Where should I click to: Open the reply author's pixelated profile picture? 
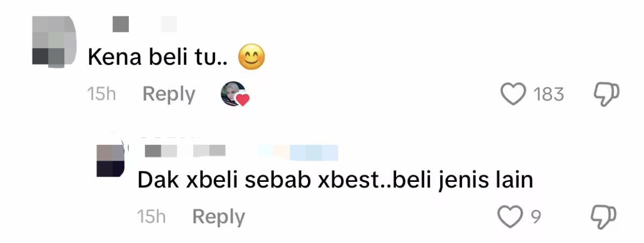[x=111, y=160]
